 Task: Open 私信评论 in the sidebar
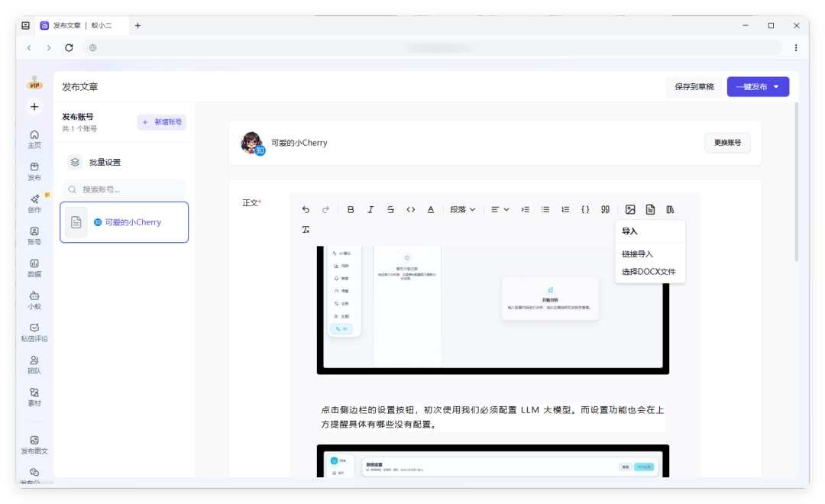tap(34, 332)
